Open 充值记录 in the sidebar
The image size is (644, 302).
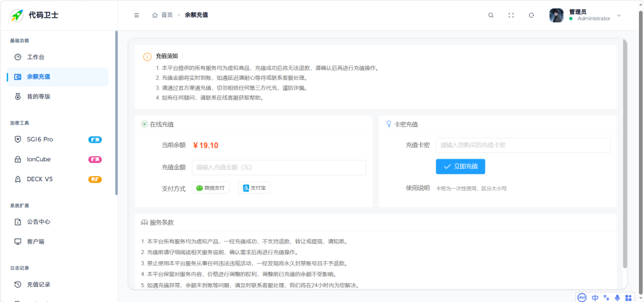(57, 284)
